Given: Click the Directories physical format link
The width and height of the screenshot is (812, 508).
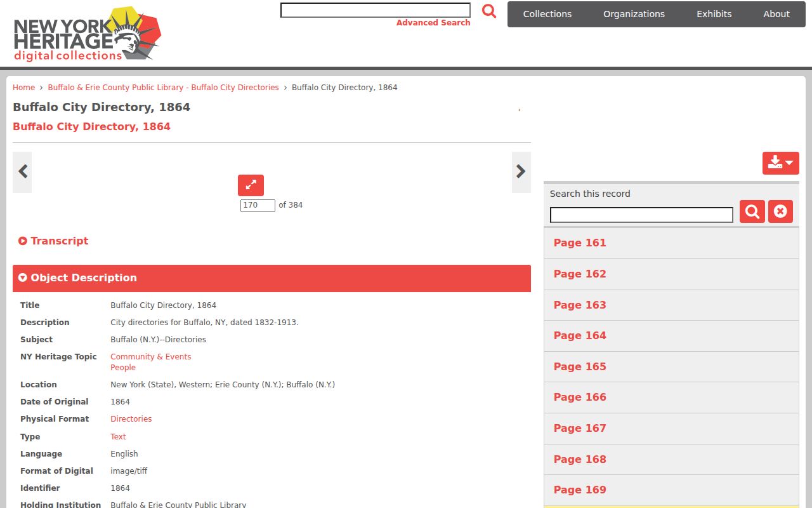Looking at the screenshot, I should [131, 419].
